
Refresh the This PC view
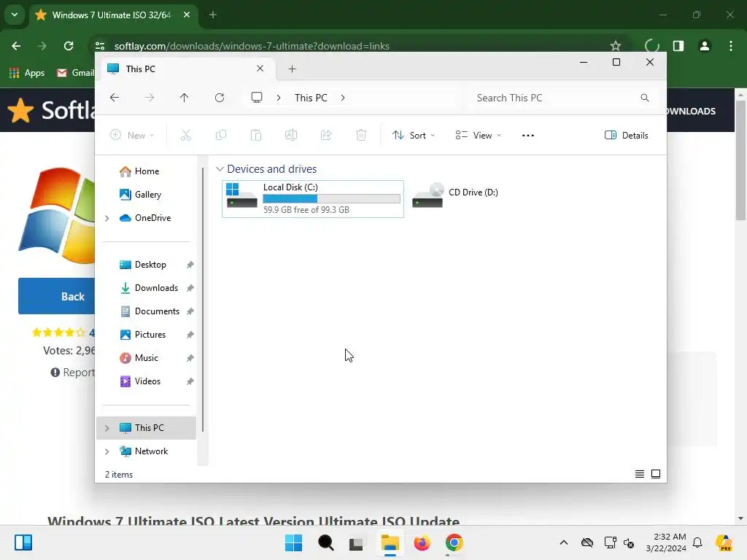(x=220, y=98)
